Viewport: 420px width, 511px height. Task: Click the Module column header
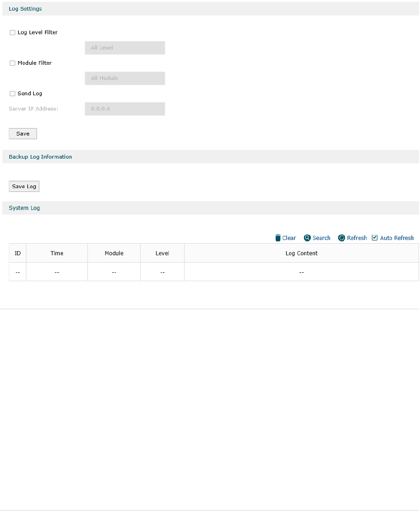pos(114,253)
